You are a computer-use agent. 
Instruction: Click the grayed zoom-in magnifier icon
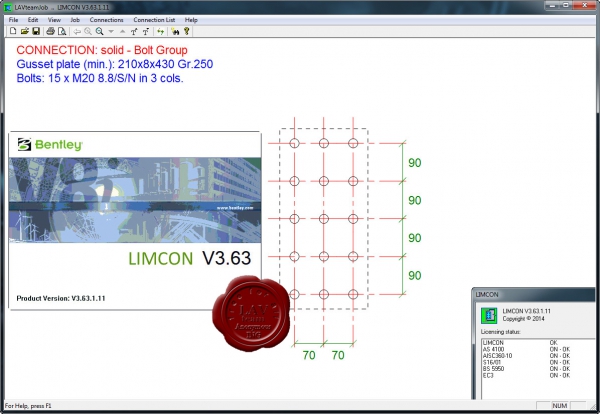coord(88,31)
